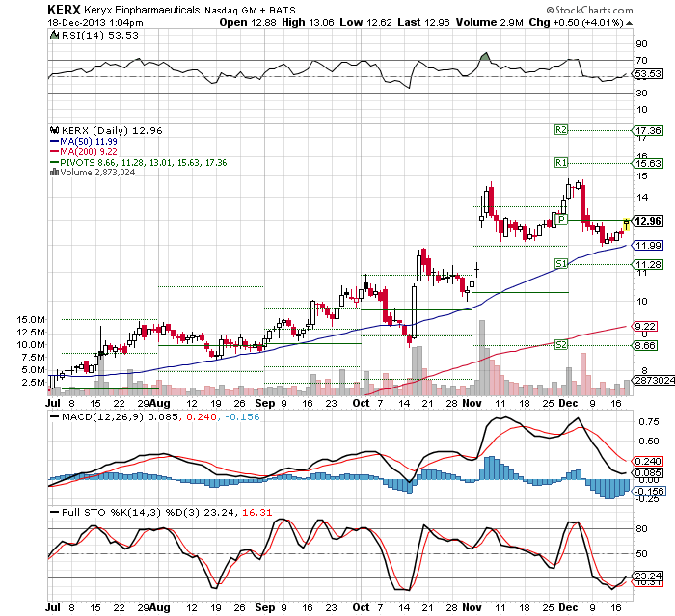The image size is (675, 616).
Task: Click the up triangle after Chg percentage
Action: click(x=629, y=23)
